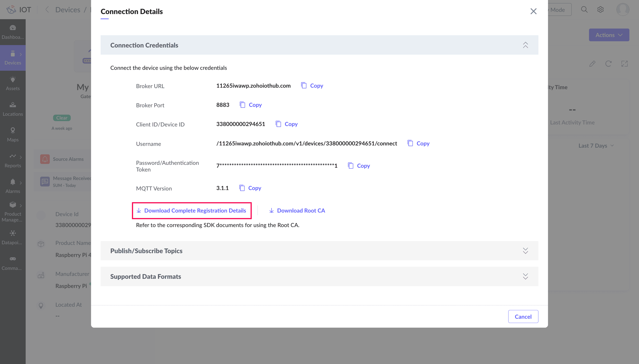Copy the Broker Port number
This screenshot has width=639, height=364.
251,105
